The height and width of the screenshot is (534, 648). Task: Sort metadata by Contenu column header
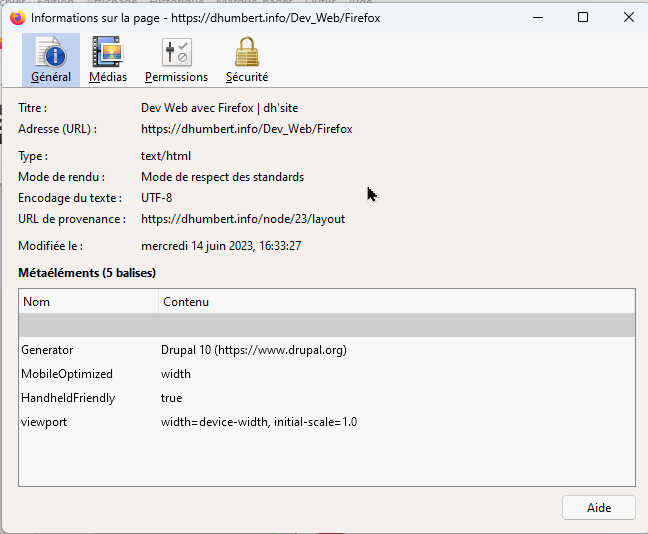pyautogui.click(x=395, y=301)
